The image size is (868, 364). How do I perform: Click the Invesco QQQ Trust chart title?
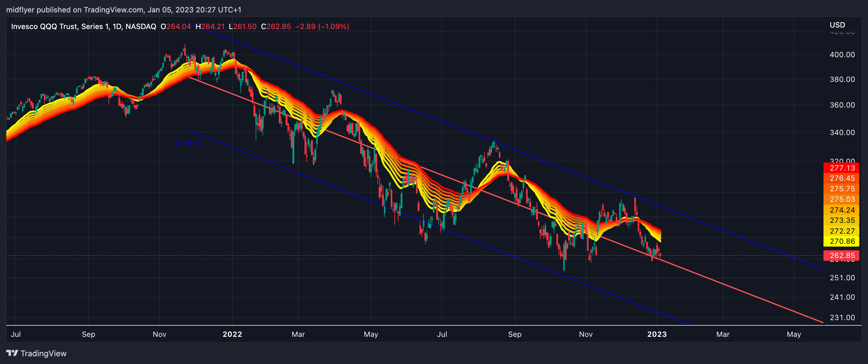pyautogui.click(x=83, y=26)
